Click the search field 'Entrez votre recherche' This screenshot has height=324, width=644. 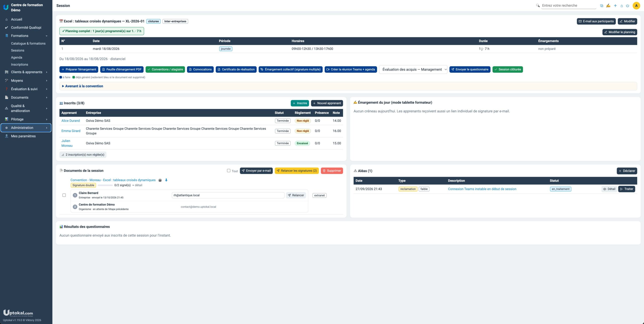pyautogui.click(x=569, y=6)
